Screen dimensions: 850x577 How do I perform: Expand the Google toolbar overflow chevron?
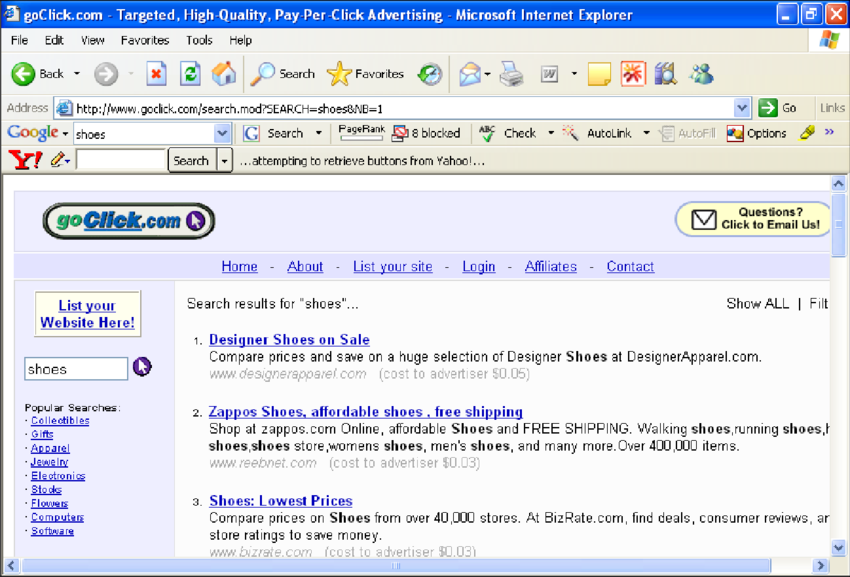(829, 132)
